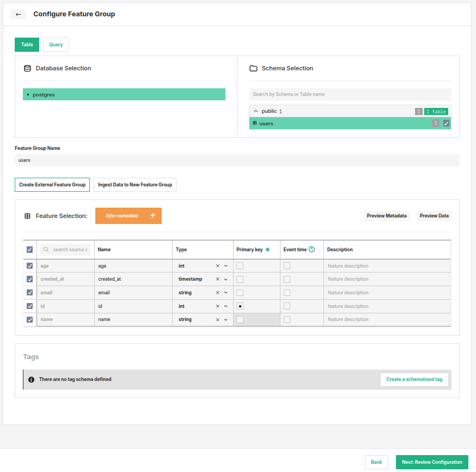Click the clock icon in Event time header

tap(312, 249)
